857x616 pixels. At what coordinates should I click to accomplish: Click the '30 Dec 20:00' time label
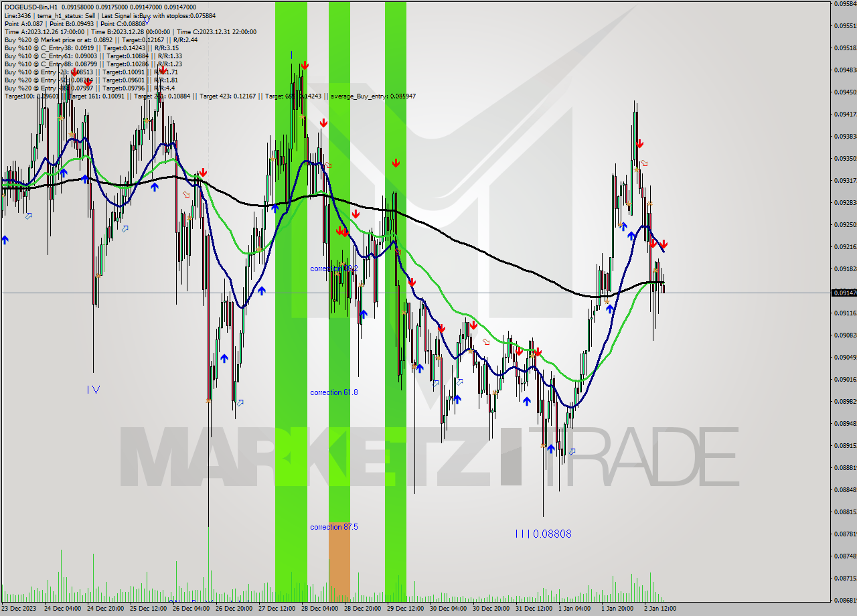tap(491, 609)
